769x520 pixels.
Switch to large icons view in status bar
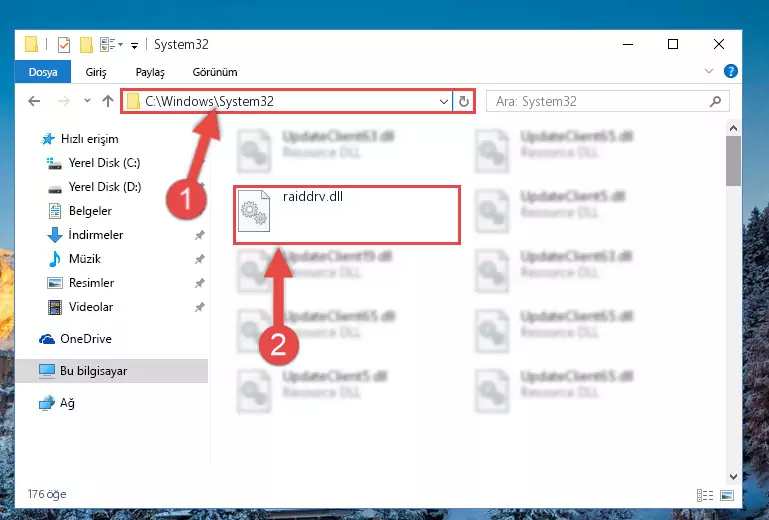727,495
